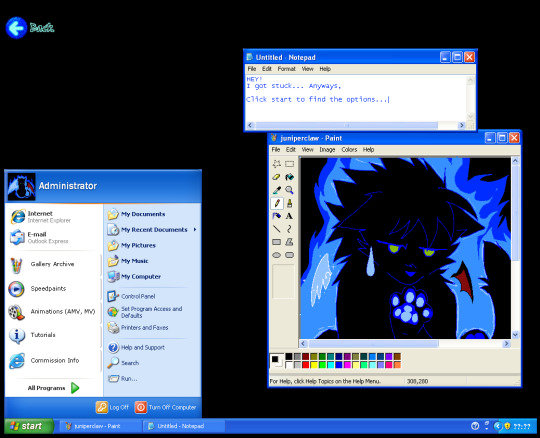Select the Free-Form Select tool in Paint
The width and height of the screenshot is (540, 438).
[277, 164]
